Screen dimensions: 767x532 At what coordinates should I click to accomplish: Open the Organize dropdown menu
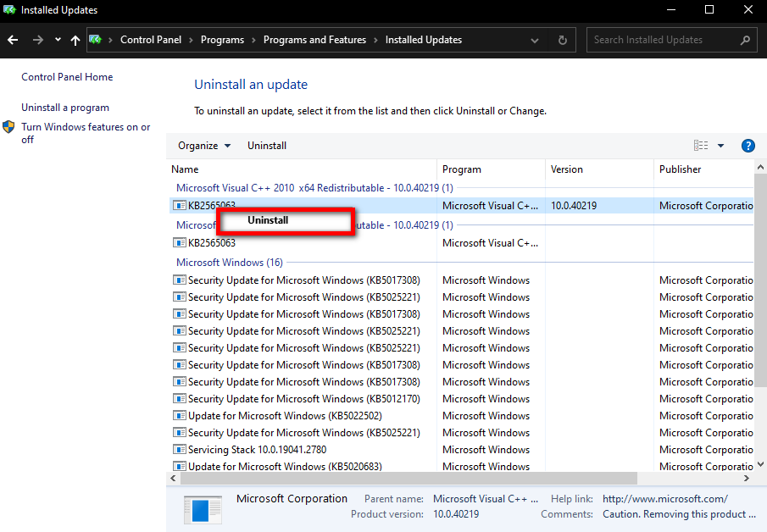(x=204, y=146)
